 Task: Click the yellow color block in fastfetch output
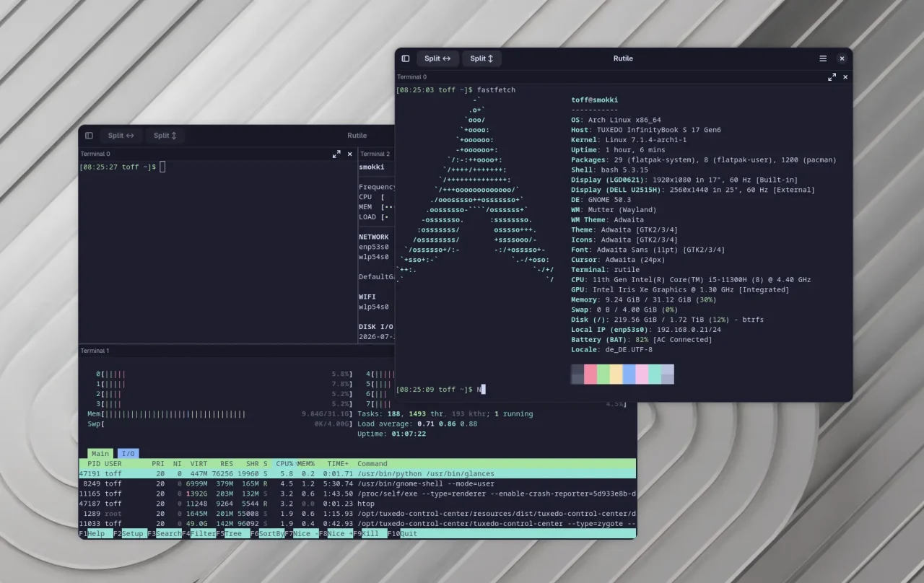pos(616,374)
